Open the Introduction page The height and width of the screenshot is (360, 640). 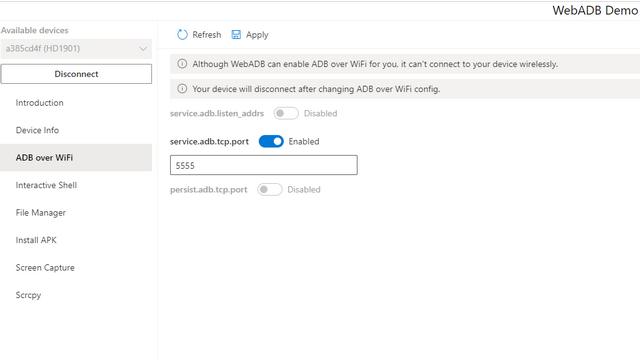point(76,103)
